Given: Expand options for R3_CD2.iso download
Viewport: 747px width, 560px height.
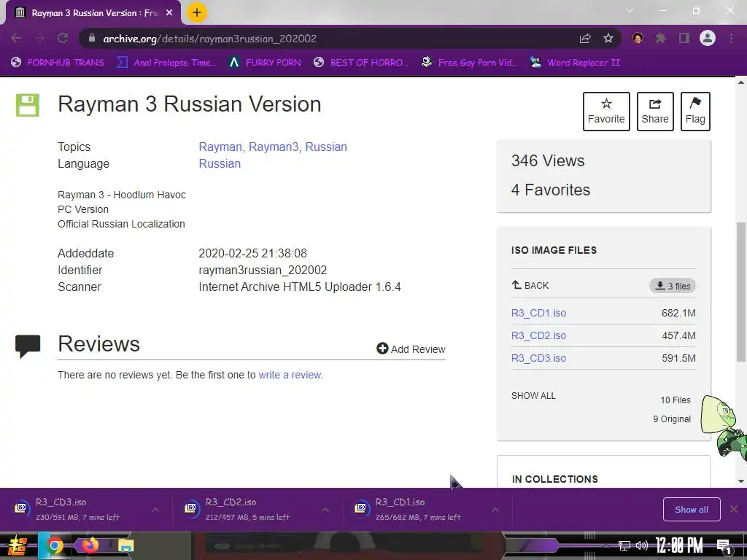Looking at the screenshot, I should (325, 510).
